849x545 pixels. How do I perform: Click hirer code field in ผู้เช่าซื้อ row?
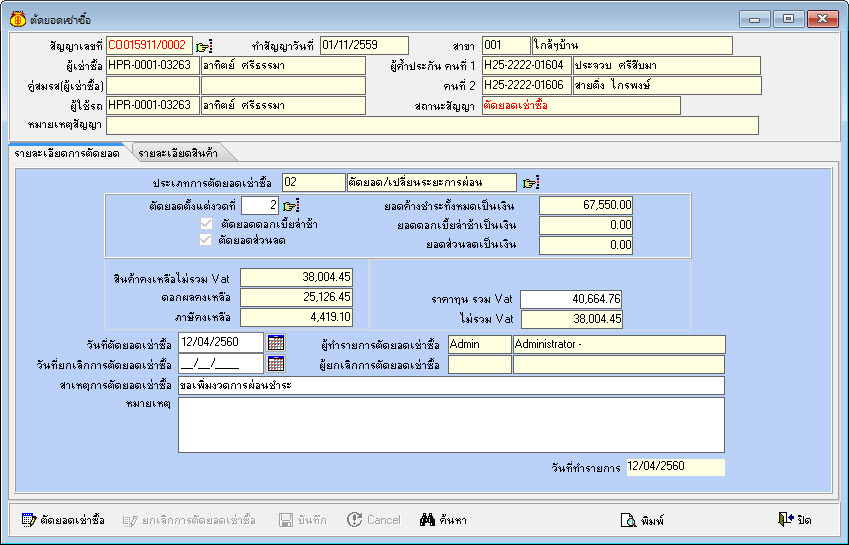pyautogui.click(x=153, y=65)
